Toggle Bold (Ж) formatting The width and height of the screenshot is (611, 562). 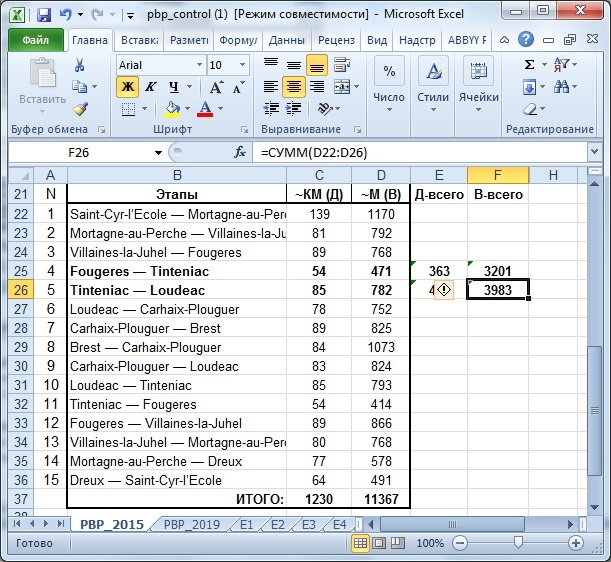click(127, 87)
